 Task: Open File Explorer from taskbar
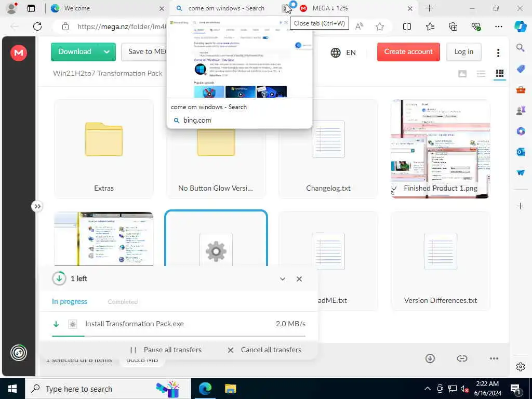pyautogui.click(x=230, y=389)
